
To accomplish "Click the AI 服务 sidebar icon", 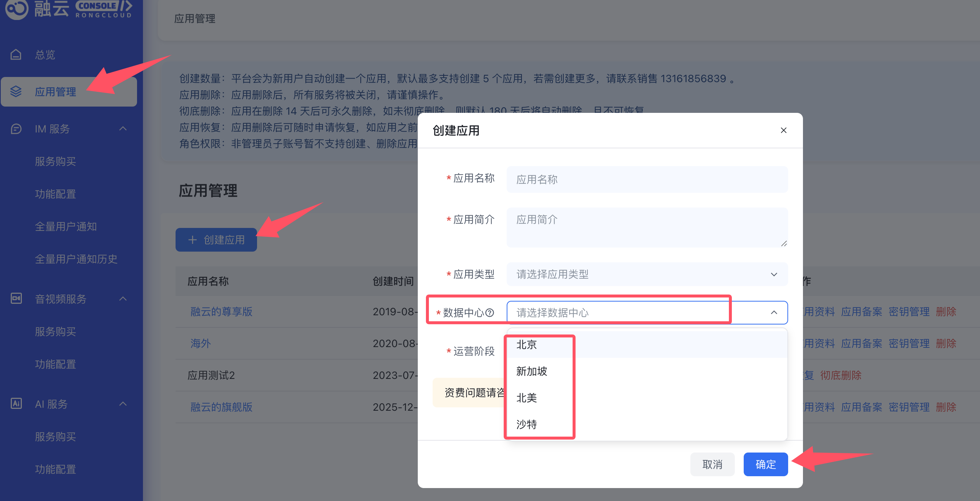I will tap(16, 404).
